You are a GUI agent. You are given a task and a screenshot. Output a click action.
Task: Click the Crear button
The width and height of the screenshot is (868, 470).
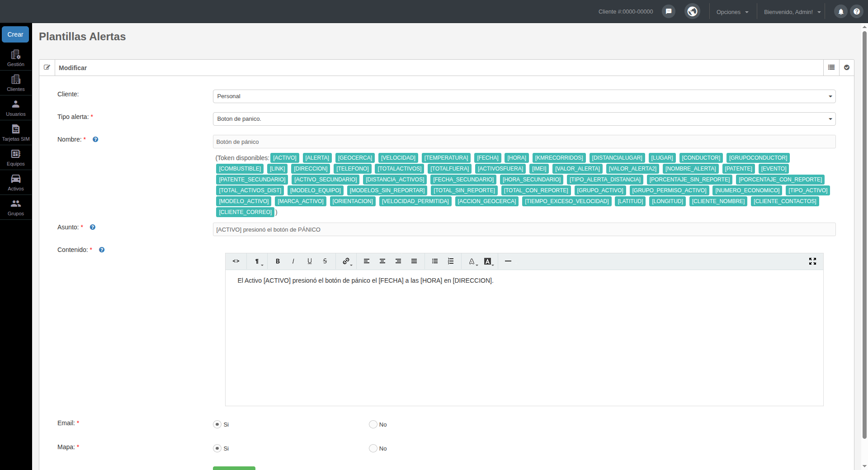pos(15,34)
